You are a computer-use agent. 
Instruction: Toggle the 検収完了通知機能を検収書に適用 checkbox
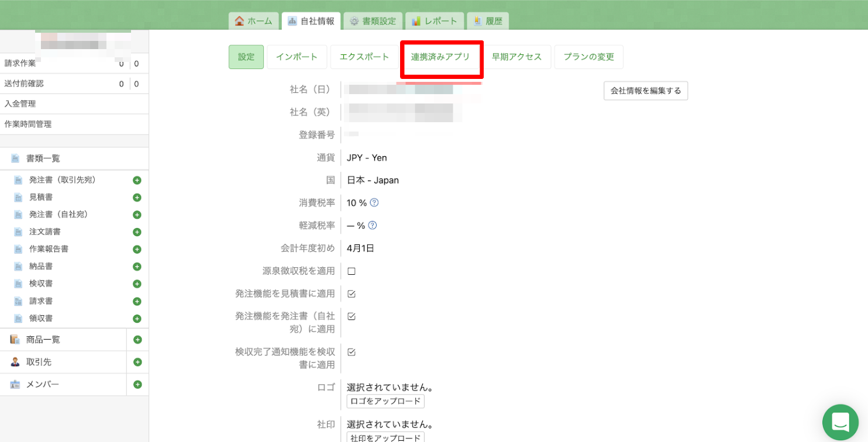[x=352, y=353]
